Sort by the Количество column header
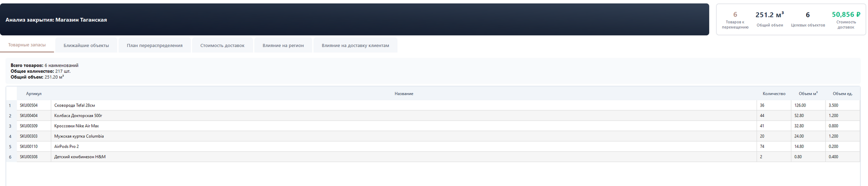The width and height of the screenshot is (868, 186). pyautogui.click(x=773, y=93)
